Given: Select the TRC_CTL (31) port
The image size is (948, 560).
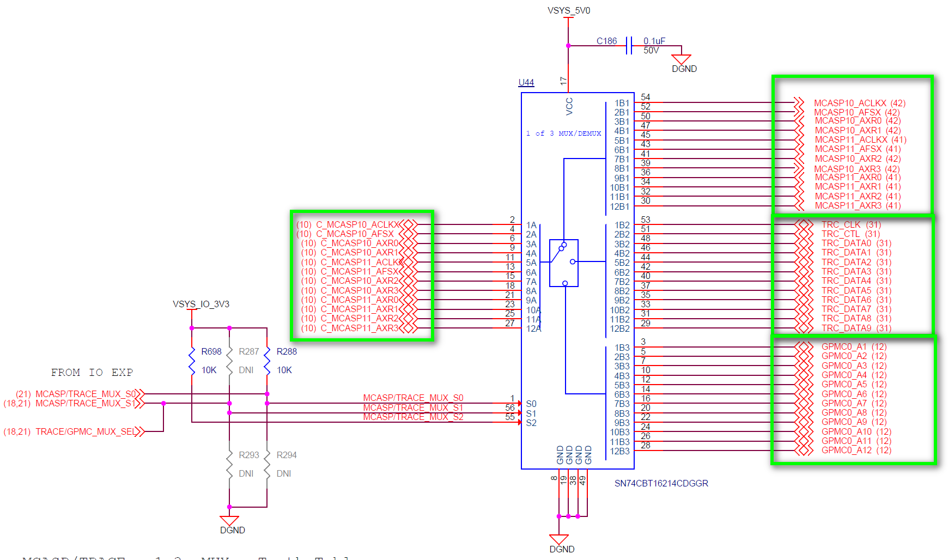Looking at the screenshot, I should (x=837, y=234).
